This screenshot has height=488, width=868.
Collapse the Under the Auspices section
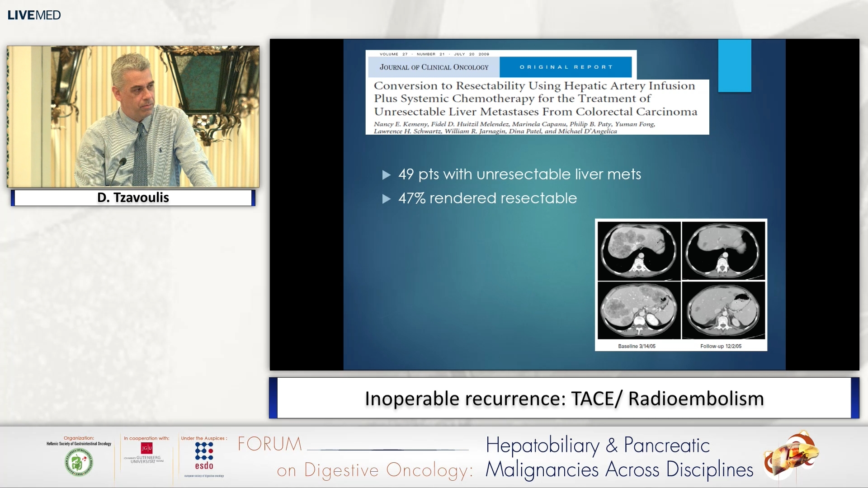(x=204, y=438)
